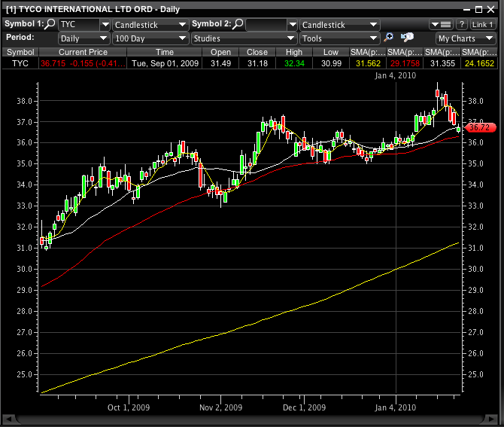
Task: Open the Symbol 1 Candlestick chart type dropdown
Action: (150, 24)
